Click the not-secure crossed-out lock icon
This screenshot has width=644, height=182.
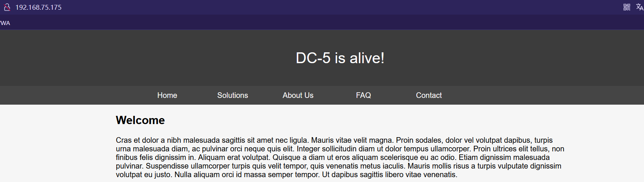tap(7, 7)
